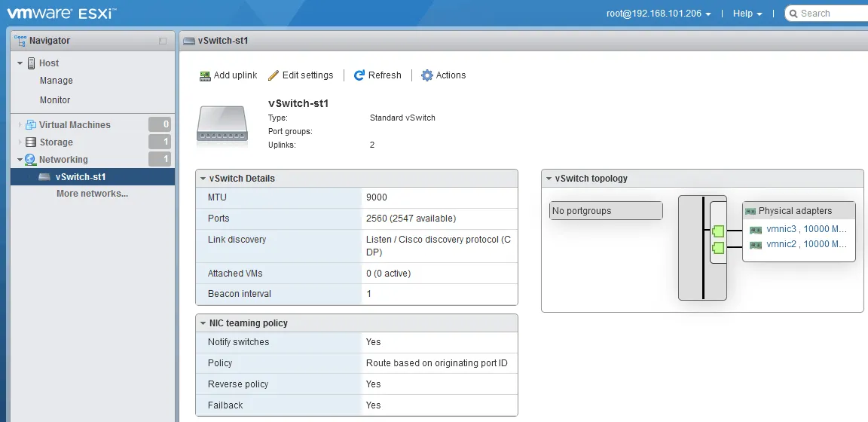
Task: Click the Edit settings pencil icon
Action: point(274,75)
